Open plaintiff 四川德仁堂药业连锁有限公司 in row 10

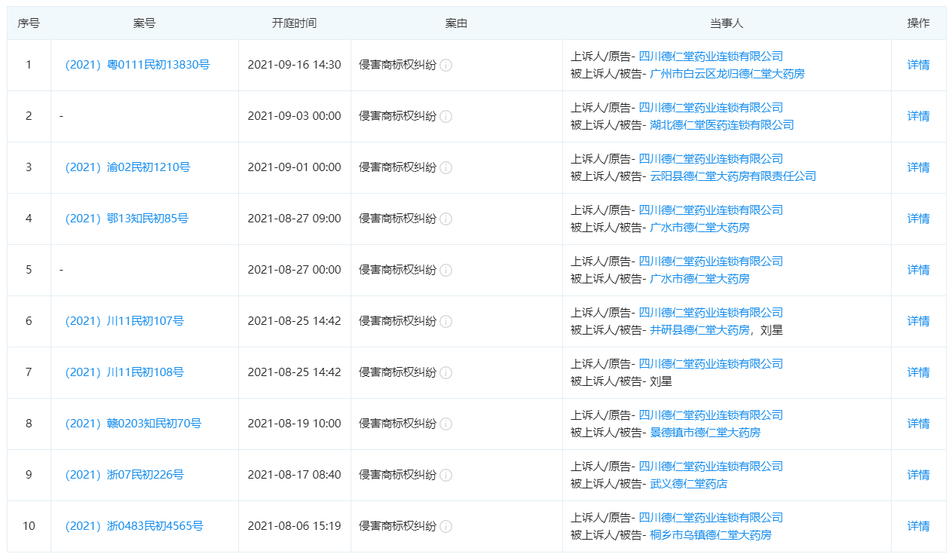pos(711,517)
